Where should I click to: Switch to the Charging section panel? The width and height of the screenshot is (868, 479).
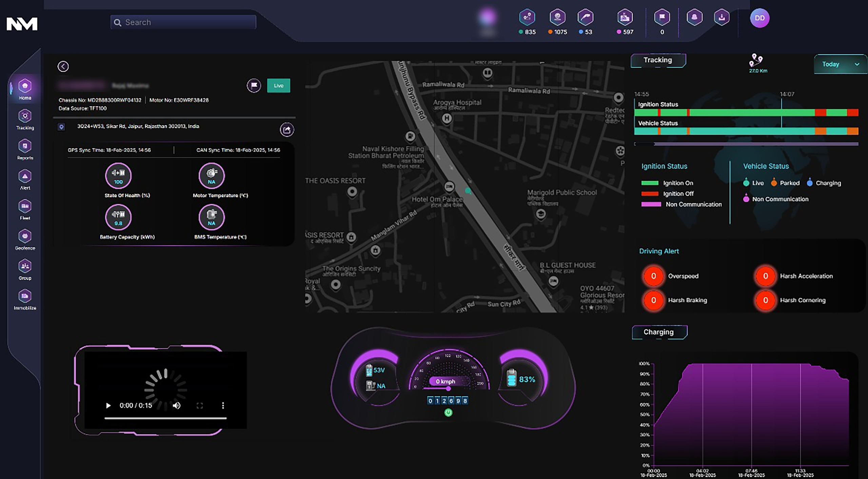[659, 332]
